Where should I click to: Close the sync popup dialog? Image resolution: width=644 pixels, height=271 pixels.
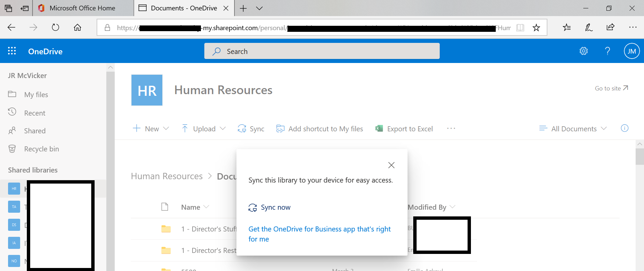[x=391, y=165]
